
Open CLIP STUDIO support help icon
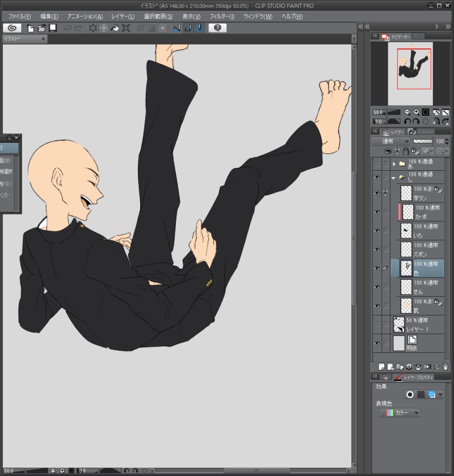217,28
